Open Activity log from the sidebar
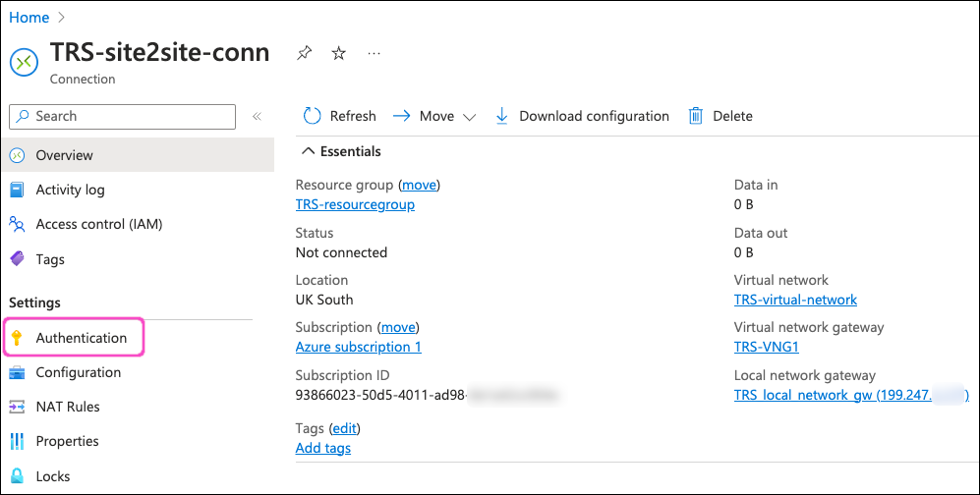This screenshot has width=980, height=495. [x=70, y=190]
